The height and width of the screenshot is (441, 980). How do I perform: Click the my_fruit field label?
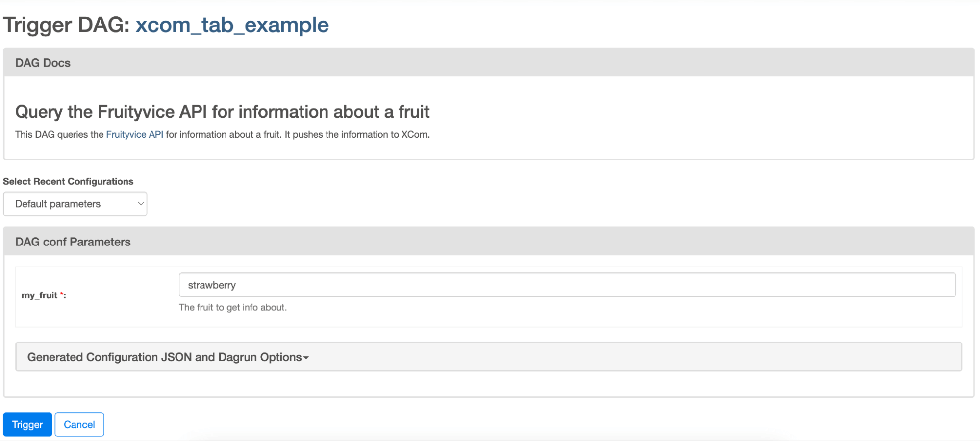tap(39, 295)
